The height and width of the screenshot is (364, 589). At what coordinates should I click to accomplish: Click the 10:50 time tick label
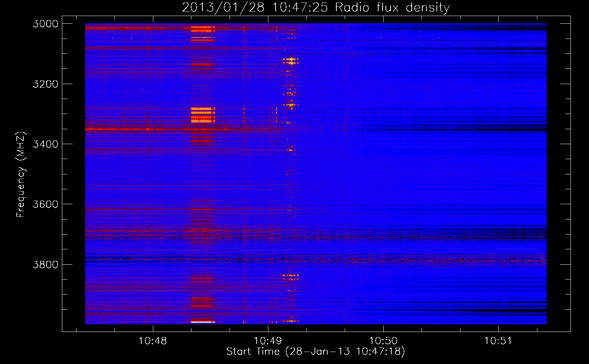coord(383,341)
